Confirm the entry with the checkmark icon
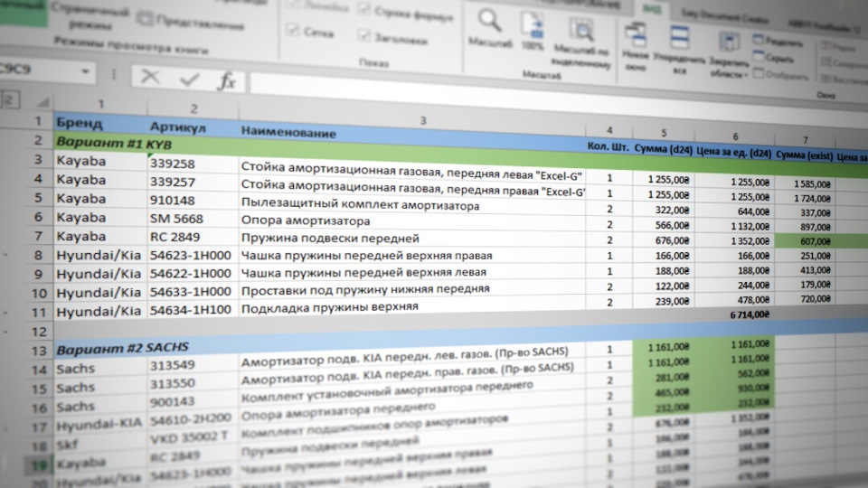This screenshot has height=488, width=868. click(189, 80)
